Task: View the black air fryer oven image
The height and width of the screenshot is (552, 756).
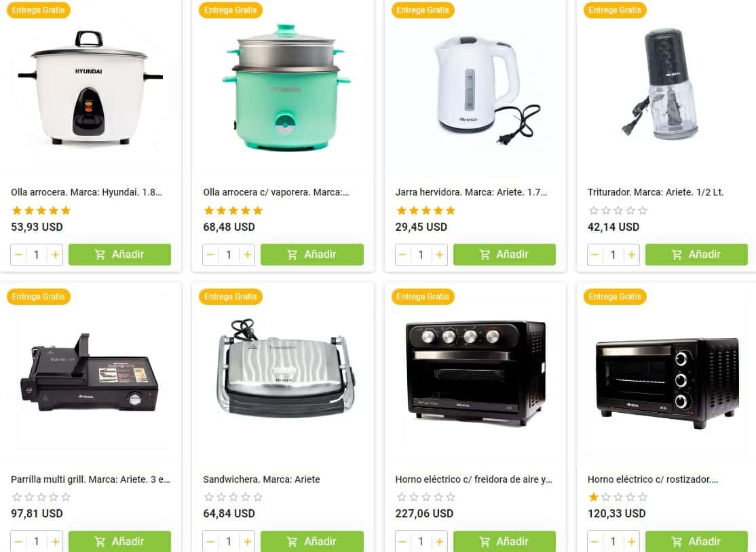Action: 476,373
